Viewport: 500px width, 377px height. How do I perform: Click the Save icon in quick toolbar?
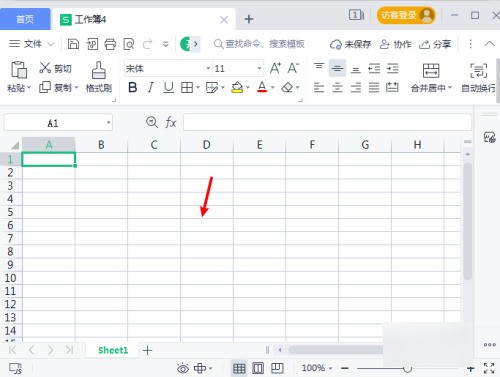click(73, 44)
